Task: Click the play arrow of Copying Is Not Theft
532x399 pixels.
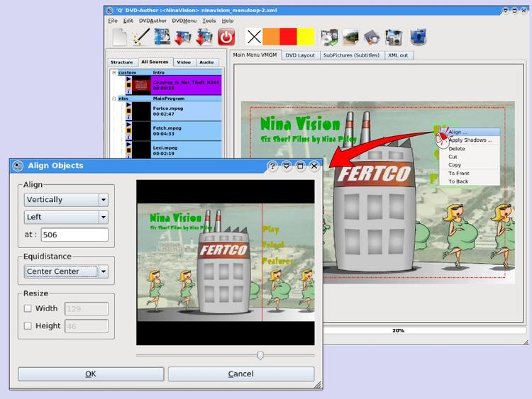Action: (128, 79)
